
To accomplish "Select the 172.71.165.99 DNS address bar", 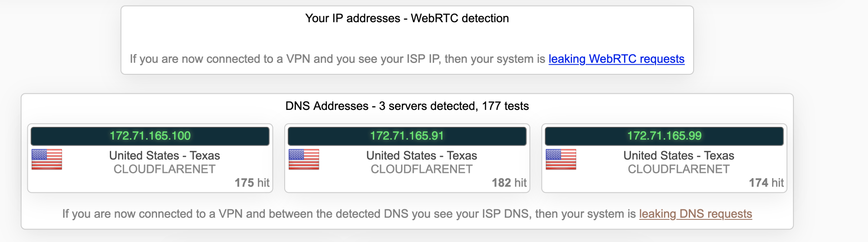I will [664, 136].
